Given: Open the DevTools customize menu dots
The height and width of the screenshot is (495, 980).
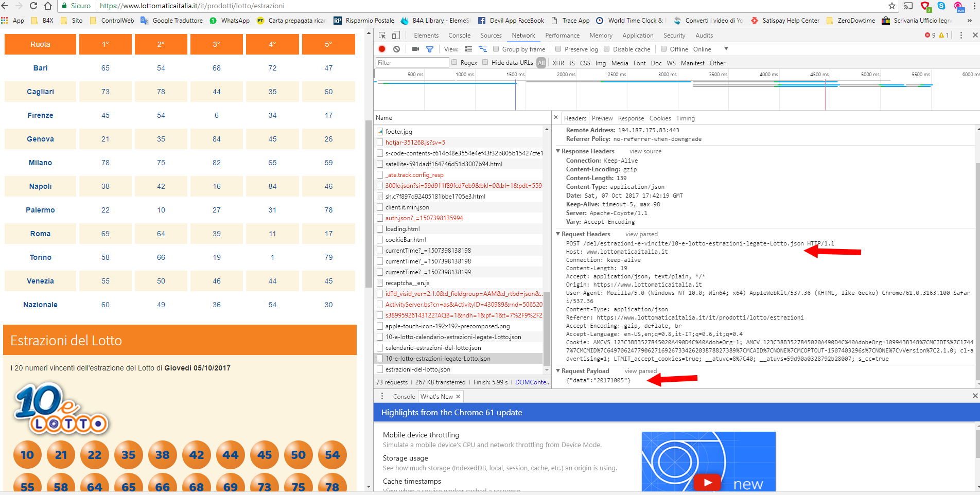Looking at the screenshot, I should point(961,36).
